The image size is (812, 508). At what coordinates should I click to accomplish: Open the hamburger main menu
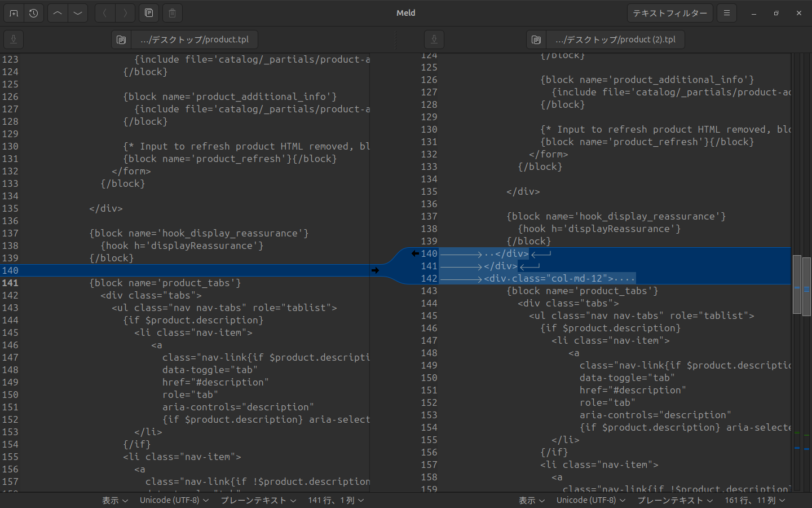click(x=727, y=13)
